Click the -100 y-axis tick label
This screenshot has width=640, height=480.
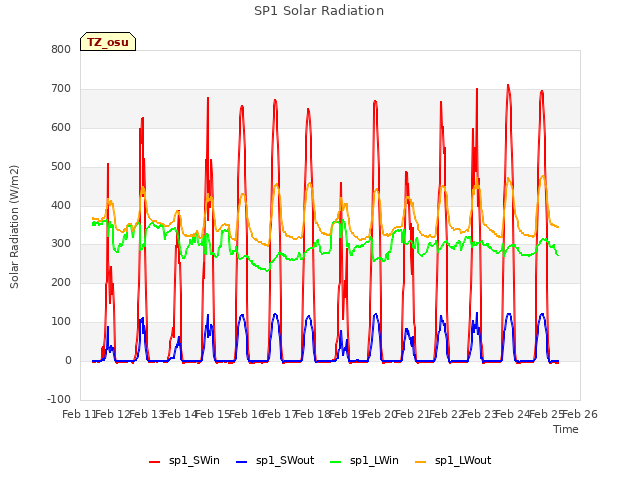(59, 399)
